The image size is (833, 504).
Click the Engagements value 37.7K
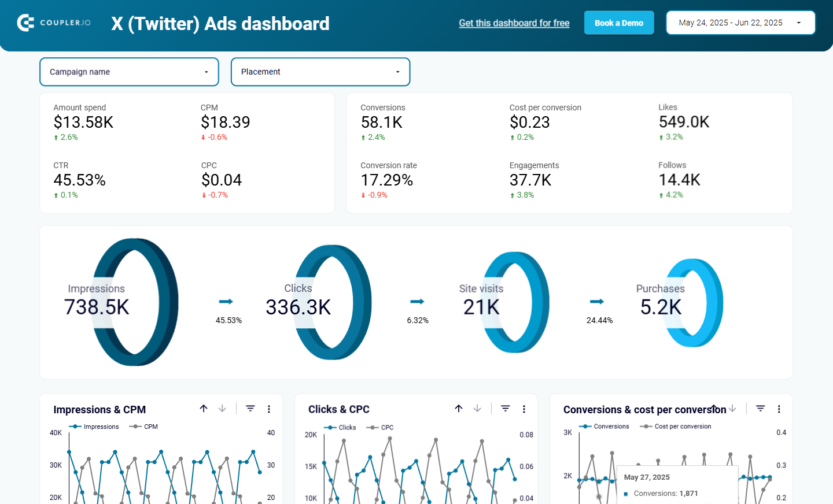[530, 180]
